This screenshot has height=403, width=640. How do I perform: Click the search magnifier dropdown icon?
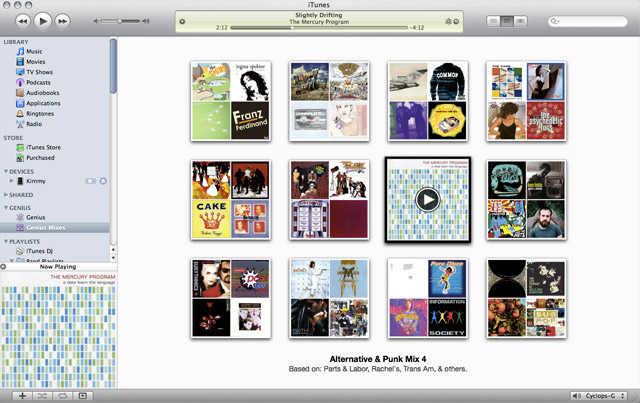coord(555,21)
